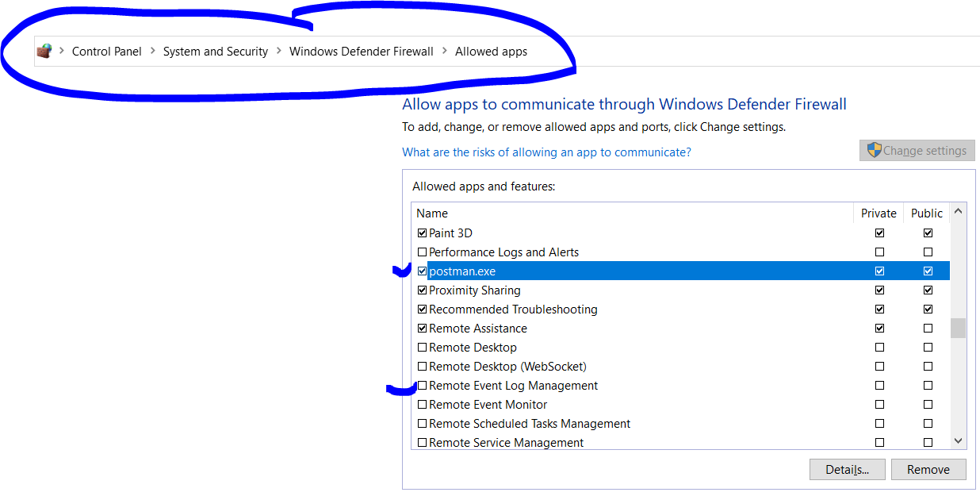Viewport: 980px width, 496px height.
Task: Uncheck the Paint 3D app checkbox
Action: pyautogui.click(x=422, y=233)
